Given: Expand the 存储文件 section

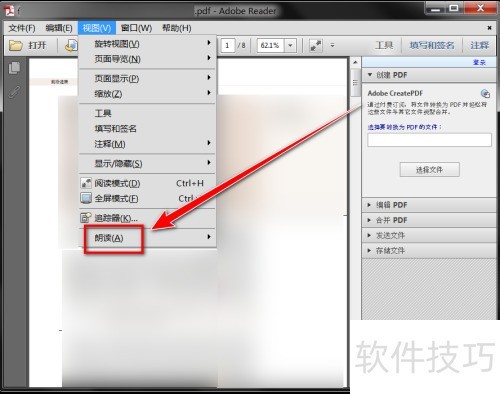Looking at the screenshot, I should pyautogui.click(x=429, y=251).
